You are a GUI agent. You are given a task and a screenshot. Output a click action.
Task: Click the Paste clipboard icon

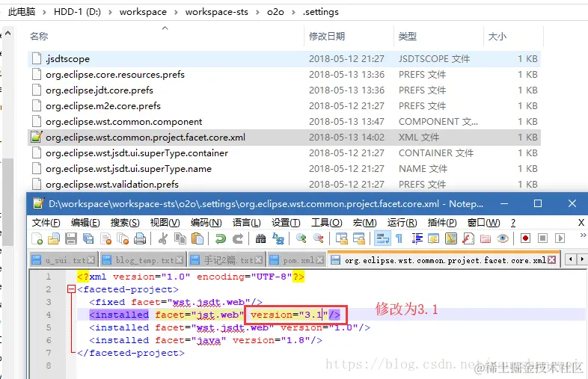197,238
